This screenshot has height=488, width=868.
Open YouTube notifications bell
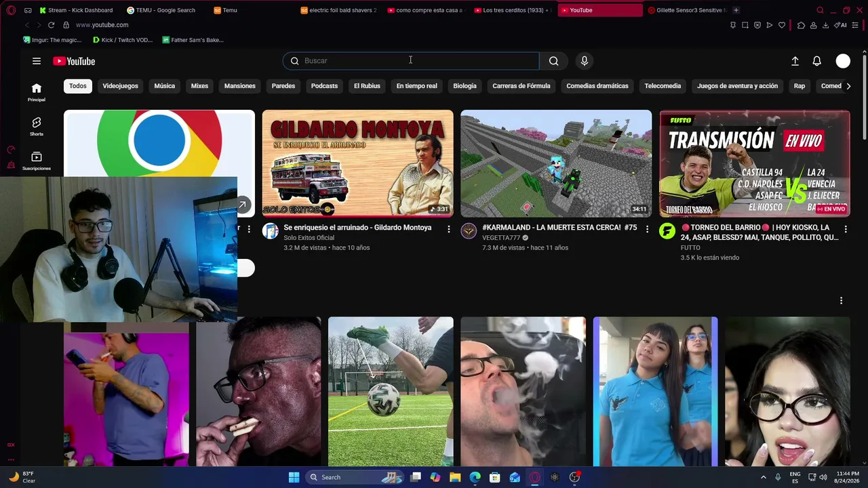[817, 61]
